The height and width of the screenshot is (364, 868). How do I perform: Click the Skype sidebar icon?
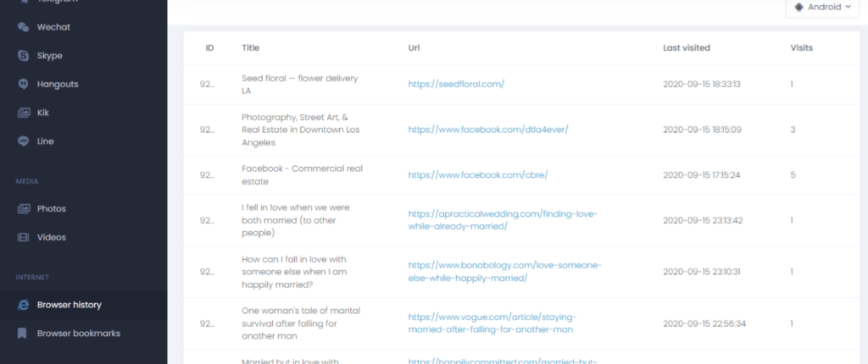pyautogui.click(x=23, y=55)
